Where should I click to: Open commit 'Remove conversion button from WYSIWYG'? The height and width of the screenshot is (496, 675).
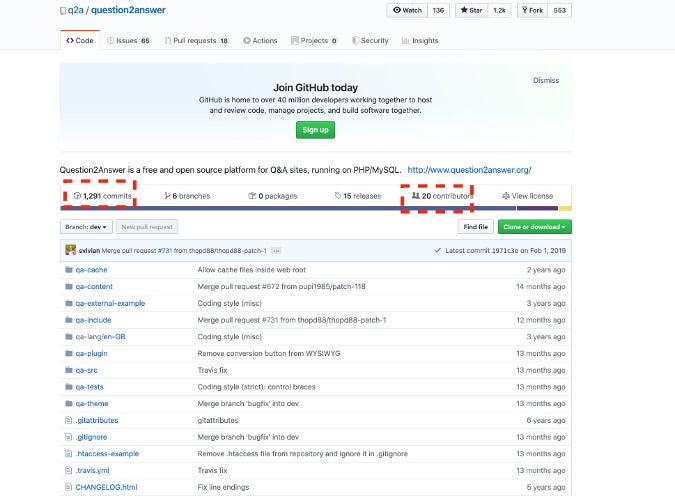click(x=269, y=353)
